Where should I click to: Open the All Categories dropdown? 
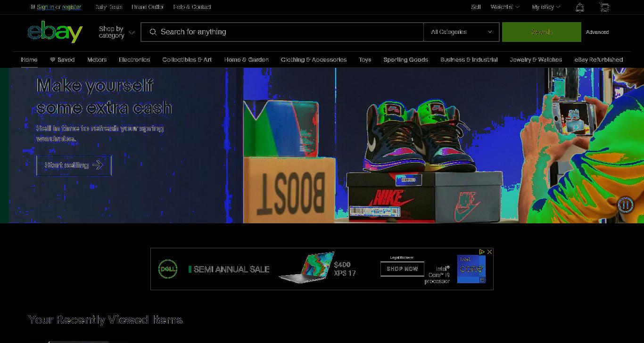pos(461,32)
